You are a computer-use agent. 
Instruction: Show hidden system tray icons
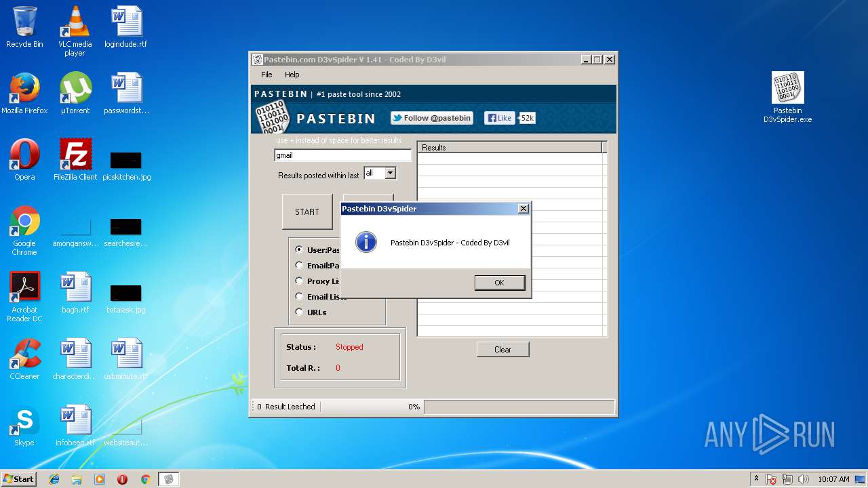point(756,479)
